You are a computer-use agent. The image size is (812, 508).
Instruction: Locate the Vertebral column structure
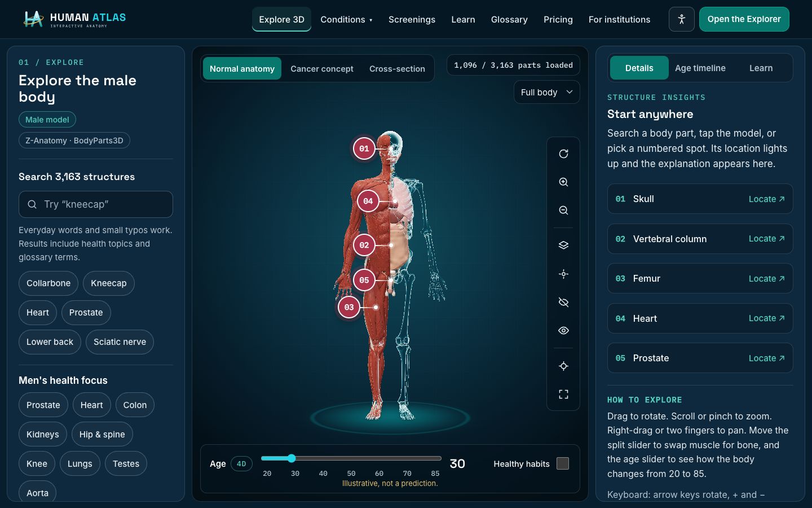tap(766, 239)
